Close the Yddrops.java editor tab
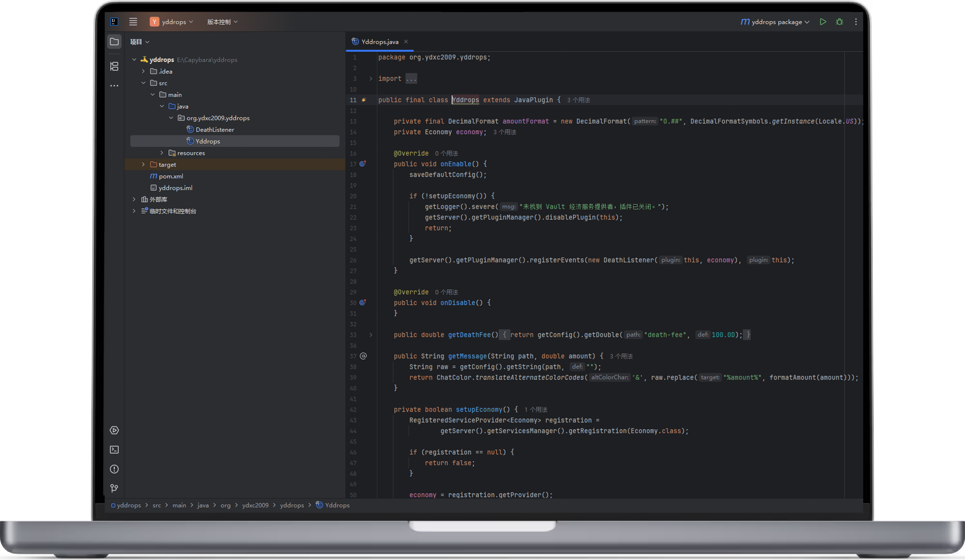Screen dimensions: 965x560 (x=406, y=41)
